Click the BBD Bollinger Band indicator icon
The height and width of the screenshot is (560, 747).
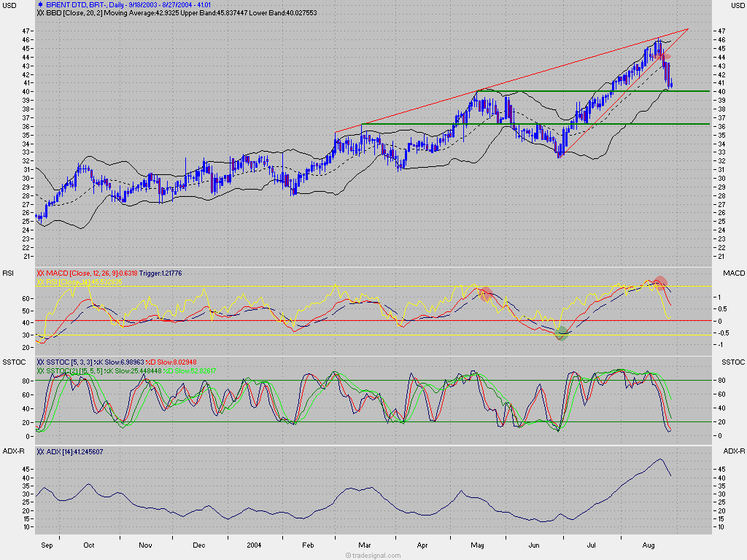(40, 13)
